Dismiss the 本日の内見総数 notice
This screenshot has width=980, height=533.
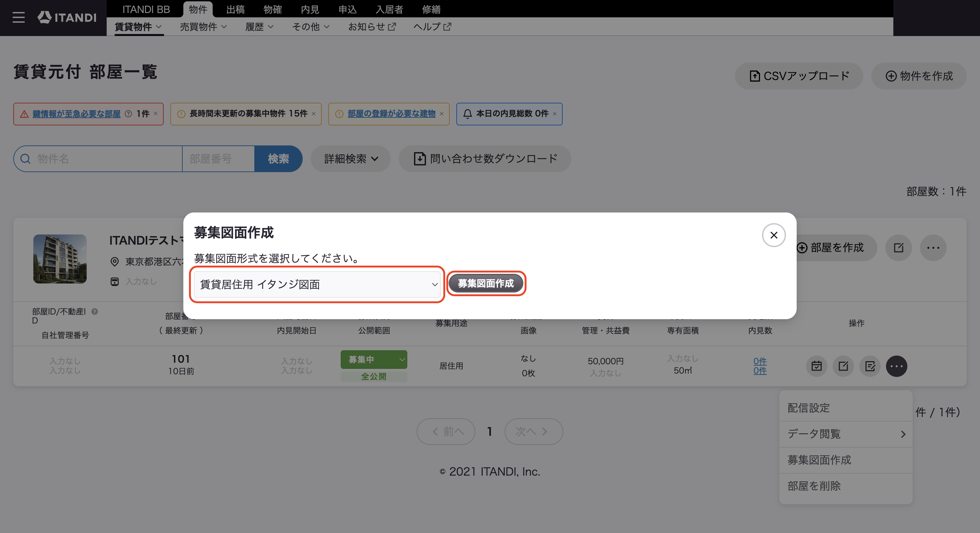pos(555,113)
